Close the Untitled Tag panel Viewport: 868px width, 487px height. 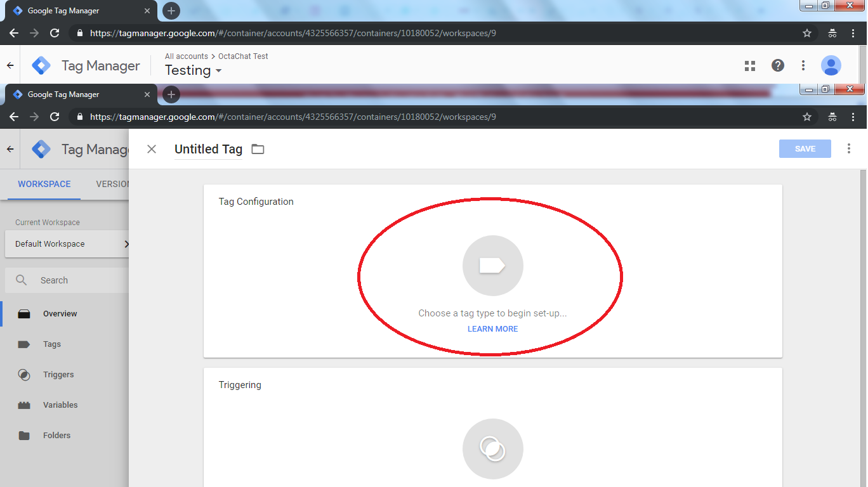(152, 149)
